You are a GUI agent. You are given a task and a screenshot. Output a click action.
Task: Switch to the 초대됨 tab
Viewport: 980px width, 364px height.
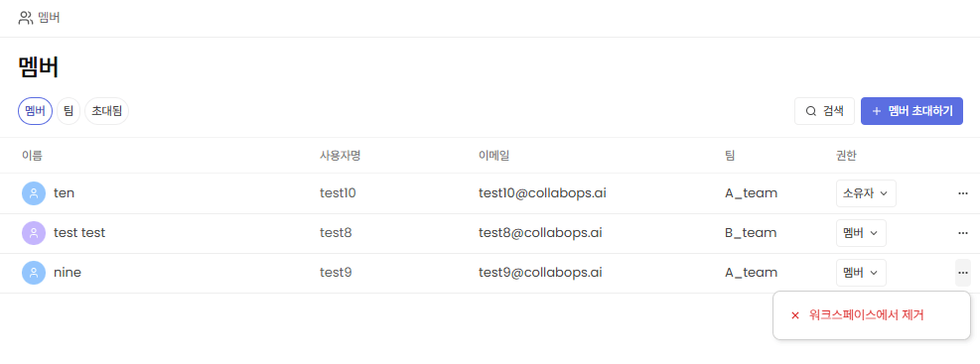[107, 111]
